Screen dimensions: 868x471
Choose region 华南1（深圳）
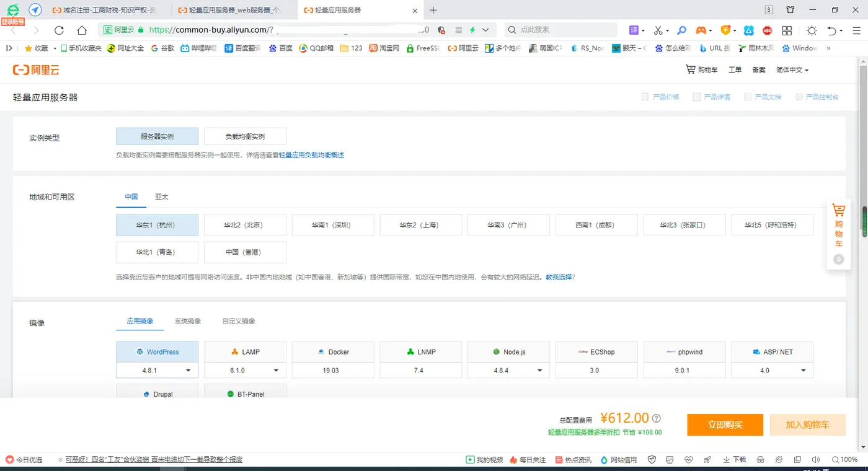(x=333, y=225)
